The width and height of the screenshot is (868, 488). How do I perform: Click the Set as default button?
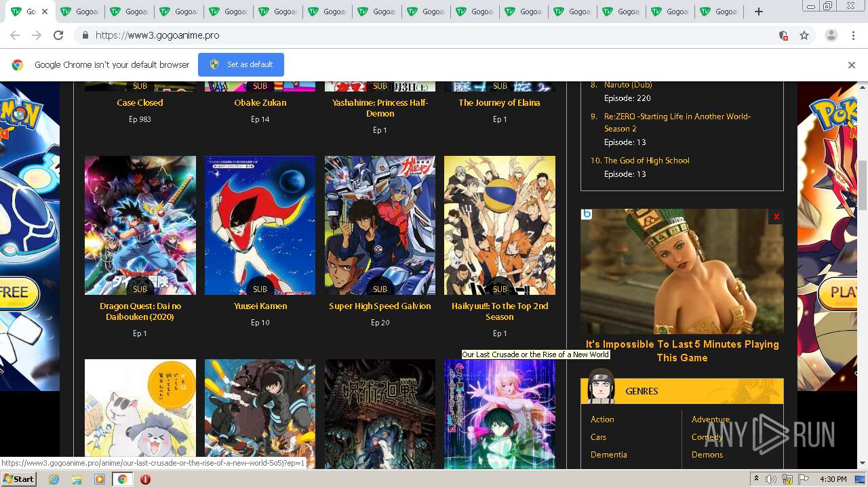point(241,64)
